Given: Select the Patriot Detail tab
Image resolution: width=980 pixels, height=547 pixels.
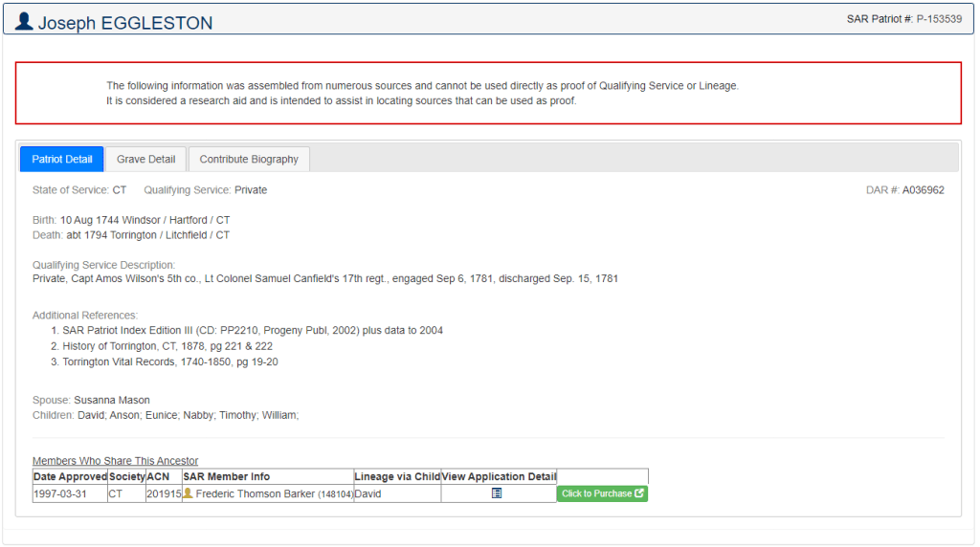Looking at the screenshot, I should coord(62,159).
